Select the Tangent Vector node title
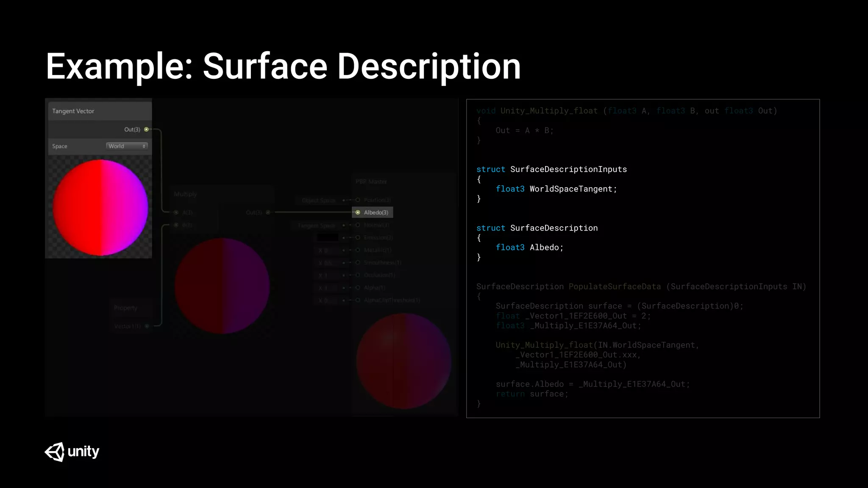The image size is (868, 488). 73,111
